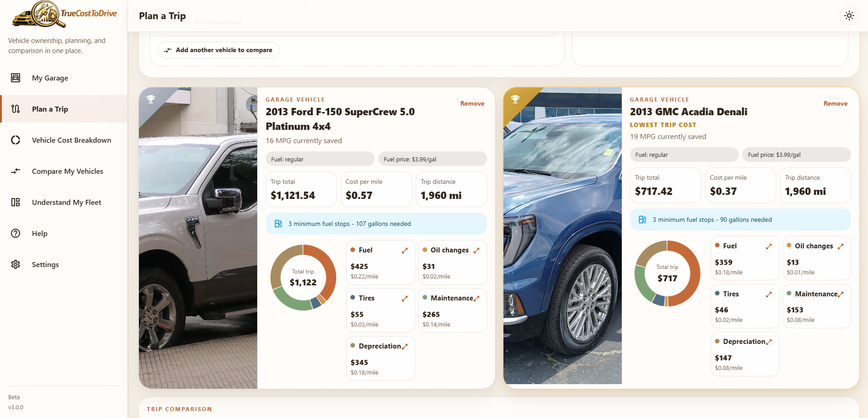Remove the Ford F-150 from comparison

[472, 103]
